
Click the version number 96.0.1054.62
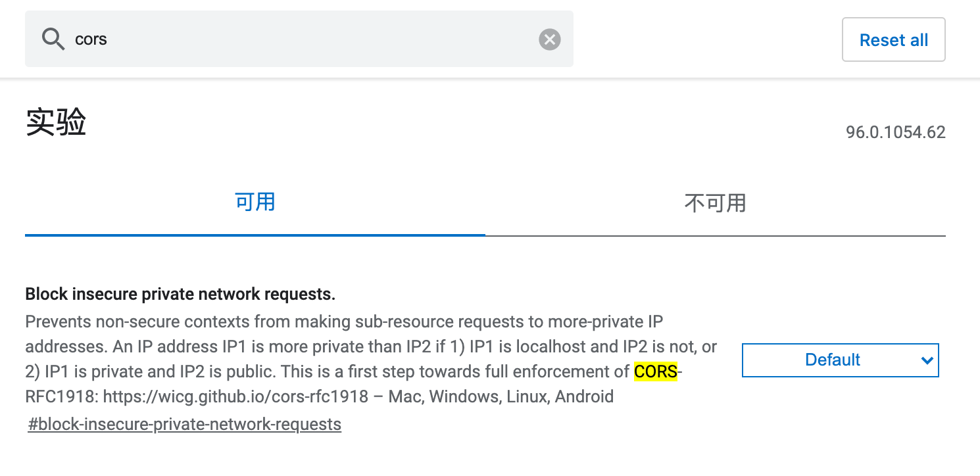(x=895, y=132)
